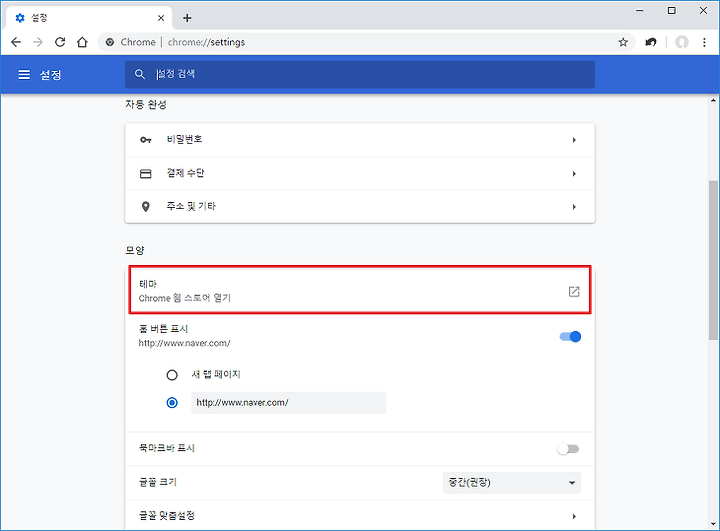Click the 자동 완성 section heading
Viewport: 720px width, 531px height.
coord(146,105)
